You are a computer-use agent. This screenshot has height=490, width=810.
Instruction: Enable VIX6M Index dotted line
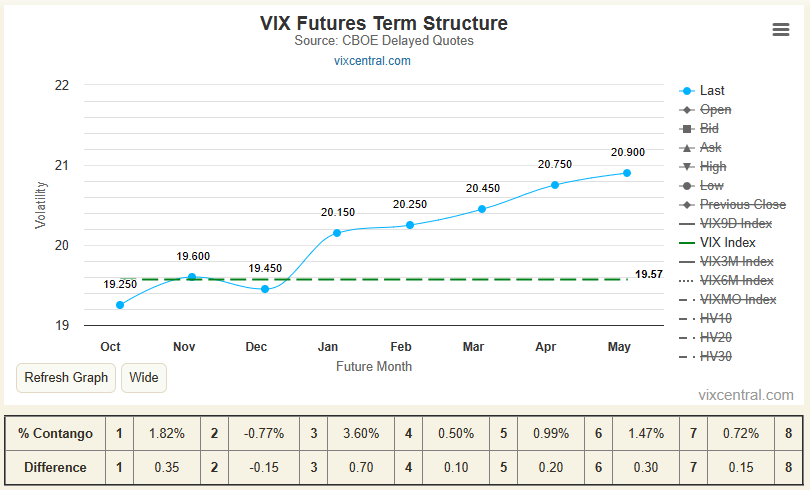pos(726,281)
